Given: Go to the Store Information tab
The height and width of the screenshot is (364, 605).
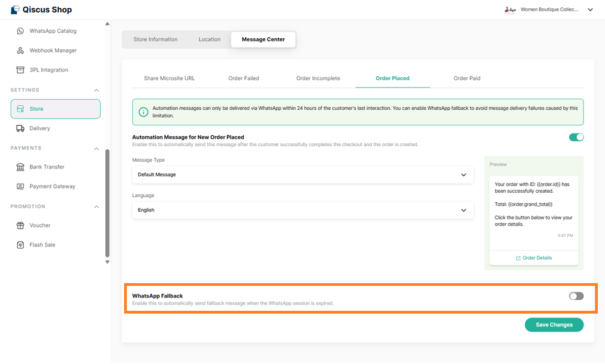Looking at the screenshot, I should tap(155, 39).
